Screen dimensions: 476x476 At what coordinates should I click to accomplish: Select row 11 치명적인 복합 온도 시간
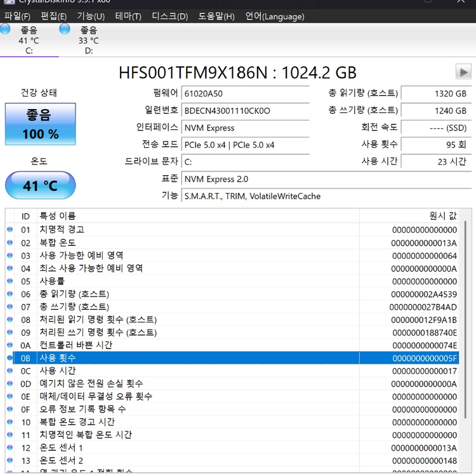click(232, 435)
